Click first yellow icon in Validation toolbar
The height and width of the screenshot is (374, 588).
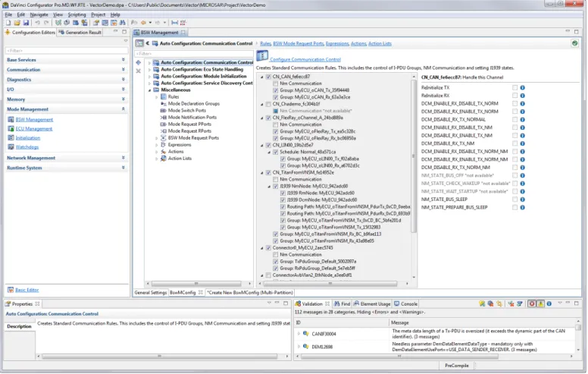click(482, 303)
